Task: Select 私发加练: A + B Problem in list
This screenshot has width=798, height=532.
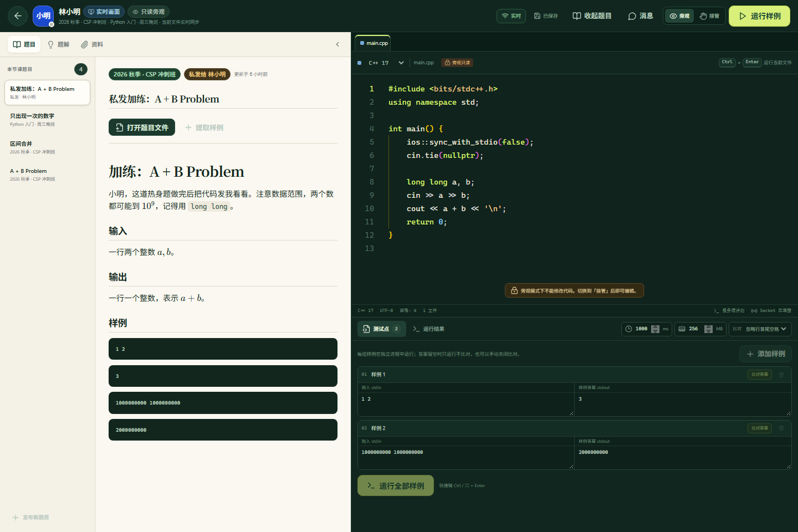Action: coord(47,93)
